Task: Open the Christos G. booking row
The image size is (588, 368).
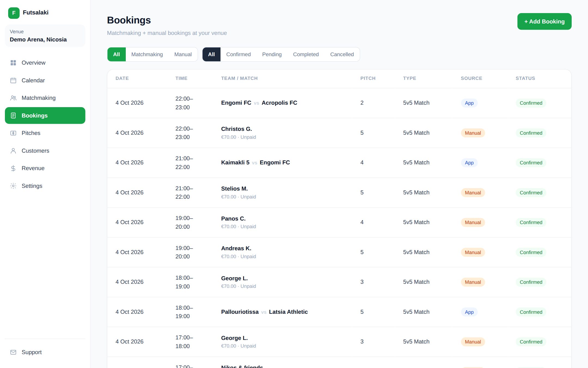Action: (x=339, y=133)
